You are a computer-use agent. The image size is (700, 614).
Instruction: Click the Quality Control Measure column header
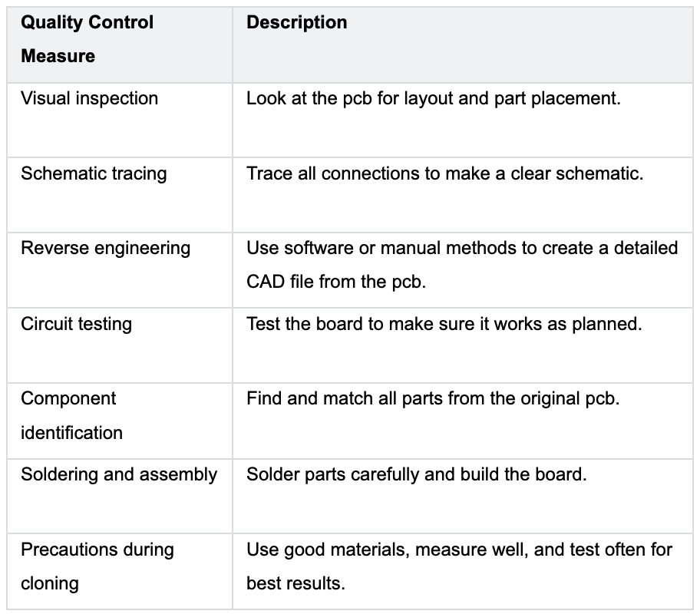point(87,39)
